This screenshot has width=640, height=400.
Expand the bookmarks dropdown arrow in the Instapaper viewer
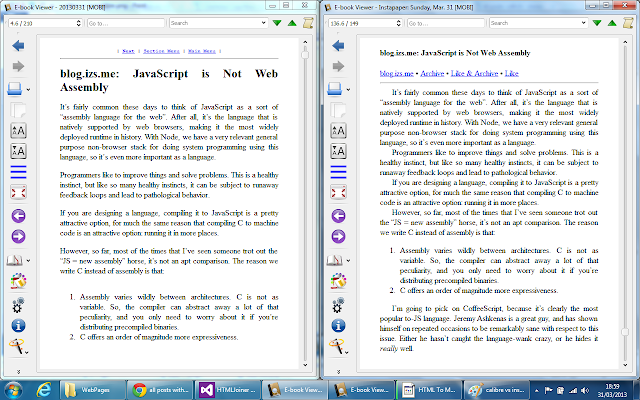pyautogui.click(x=348, y=261)
